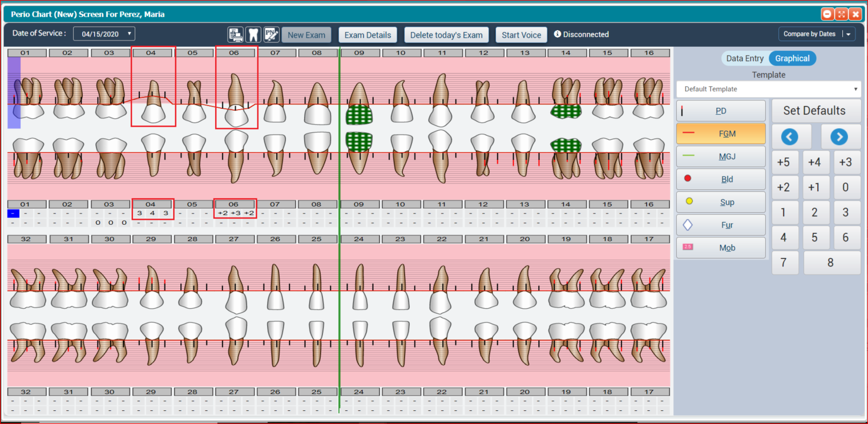
Task: Expand the Compare by Dates dropdown arrow
Action: 849,34
